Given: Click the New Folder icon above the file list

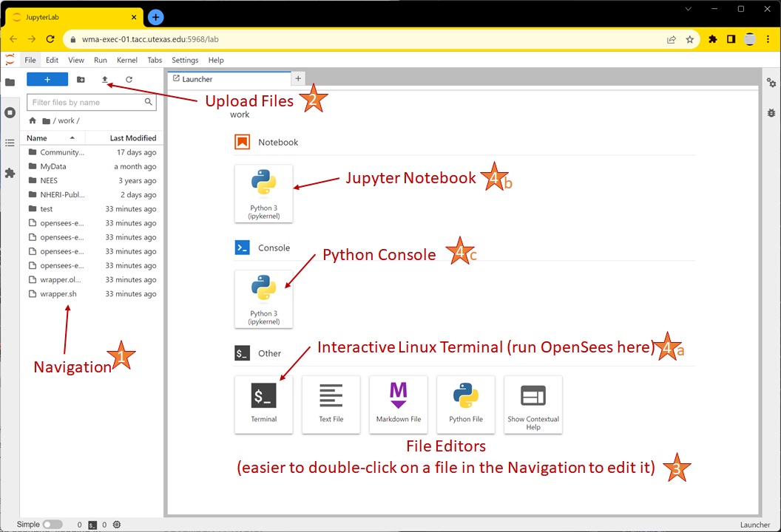Looking at the screenshot, I should click(x=81, y=79).
